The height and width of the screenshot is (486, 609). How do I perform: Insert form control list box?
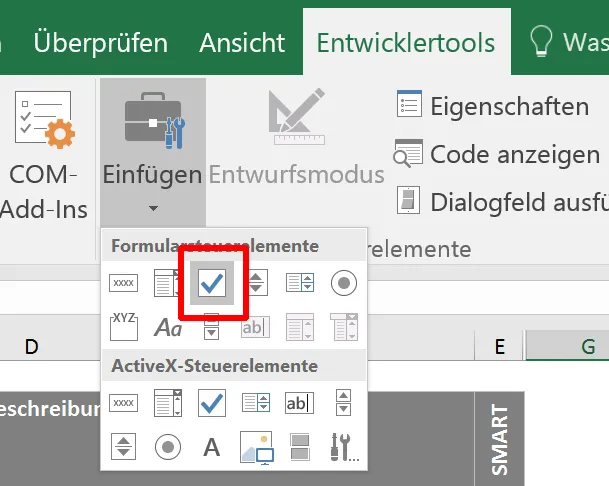[x=300, y=283]
